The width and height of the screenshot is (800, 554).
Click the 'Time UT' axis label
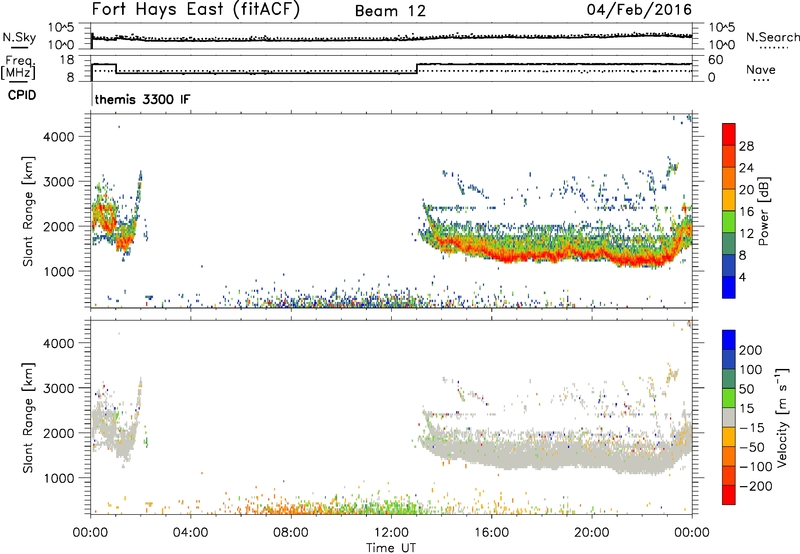click(x=391, y=548)
